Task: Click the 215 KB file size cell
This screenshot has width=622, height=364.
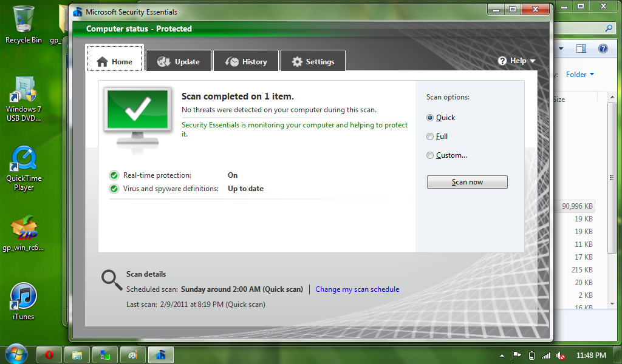Action: [x=582, y=270]
